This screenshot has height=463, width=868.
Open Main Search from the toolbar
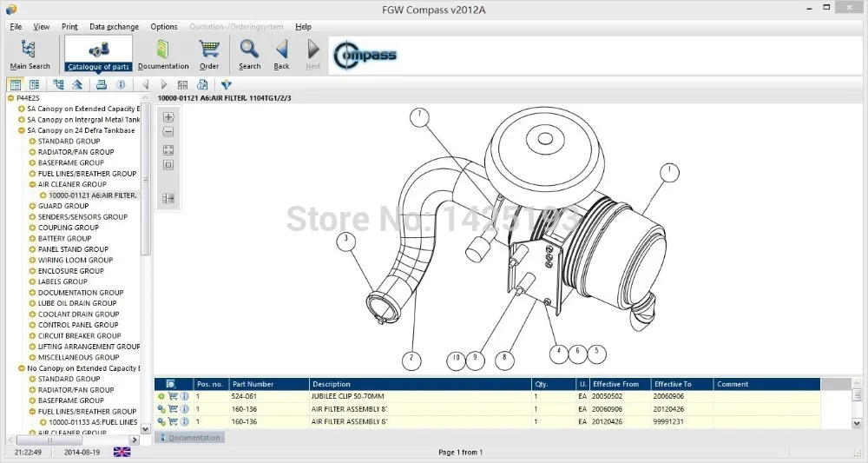30,54
